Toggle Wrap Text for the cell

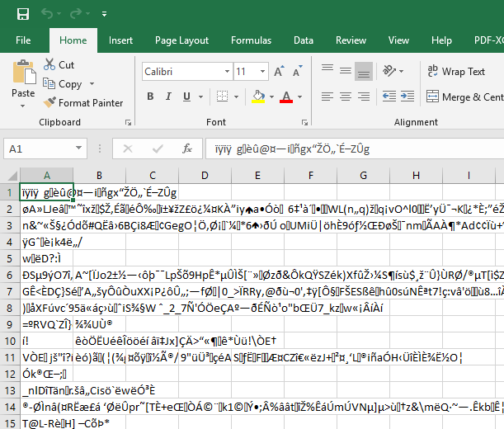click(x=455, y=72)
